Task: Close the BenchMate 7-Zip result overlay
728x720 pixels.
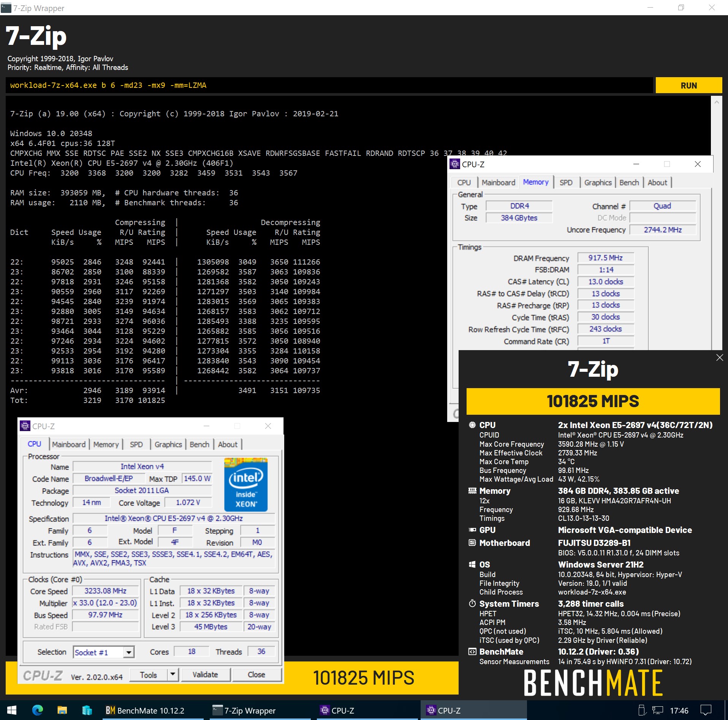Action: 719,358
